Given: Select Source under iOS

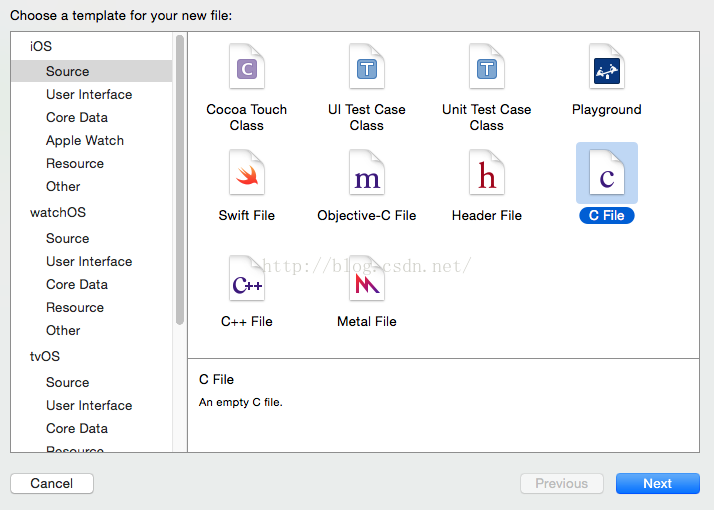Looking at the screenshot, I should [92, 71].
